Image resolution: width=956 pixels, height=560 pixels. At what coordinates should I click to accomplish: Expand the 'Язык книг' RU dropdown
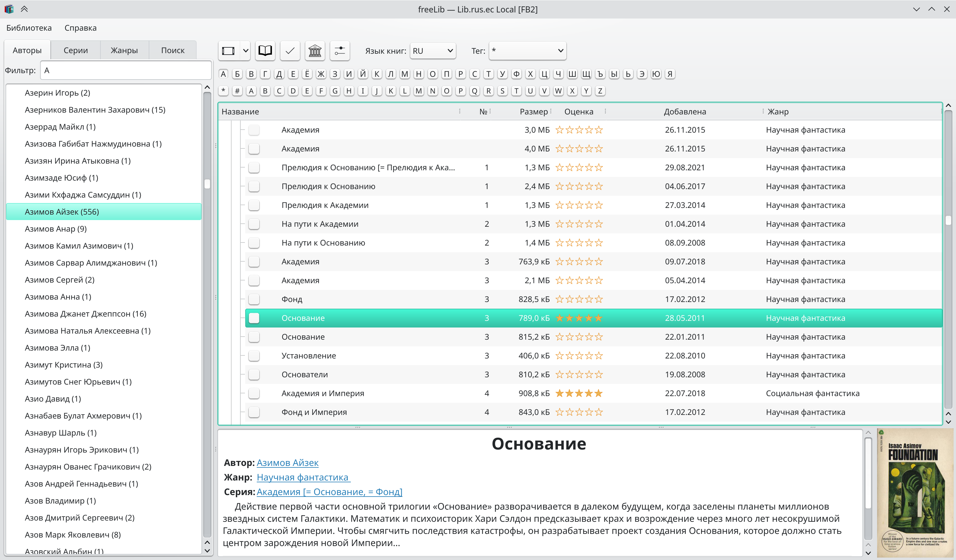click(432, 51)
